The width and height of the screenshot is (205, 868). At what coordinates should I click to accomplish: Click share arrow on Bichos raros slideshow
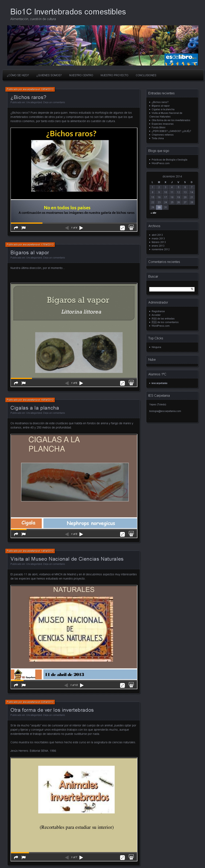16,228
